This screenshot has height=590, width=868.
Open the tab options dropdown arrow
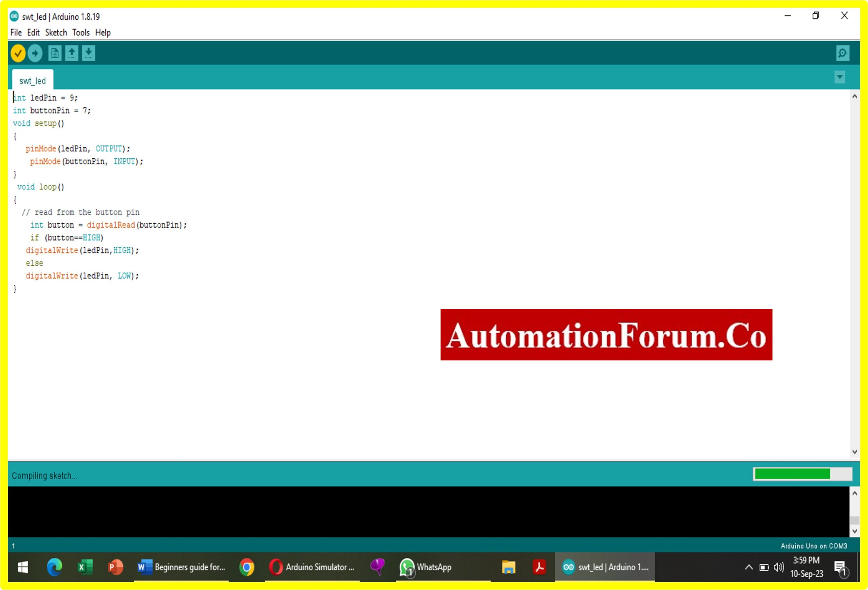(840, 77)
